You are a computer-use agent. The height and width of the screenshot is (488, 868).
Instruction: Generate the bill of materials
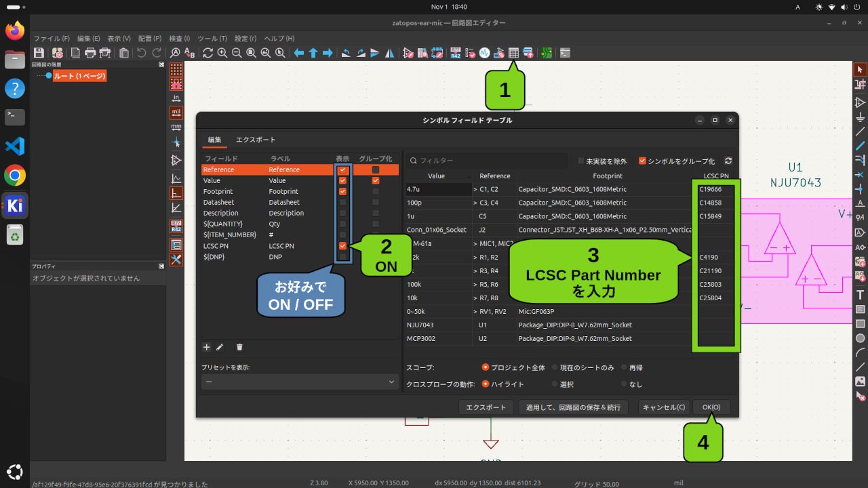point(528,52)
